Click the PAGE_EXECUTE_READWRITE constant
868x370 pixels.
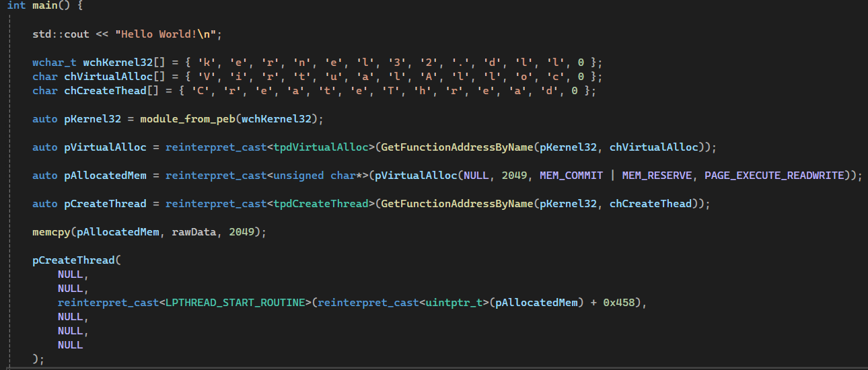pyautogui.click(x=774, y=176)
